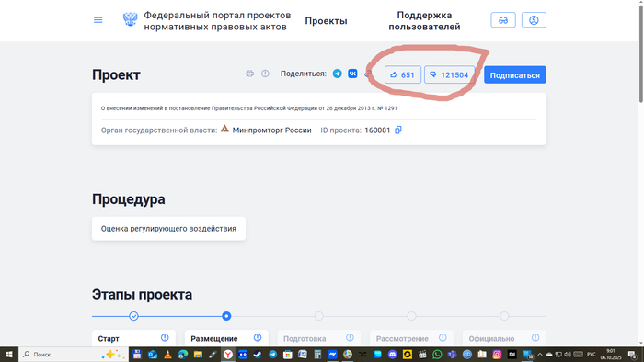Enable the visually impaired glasses mode

click(503, 20)
